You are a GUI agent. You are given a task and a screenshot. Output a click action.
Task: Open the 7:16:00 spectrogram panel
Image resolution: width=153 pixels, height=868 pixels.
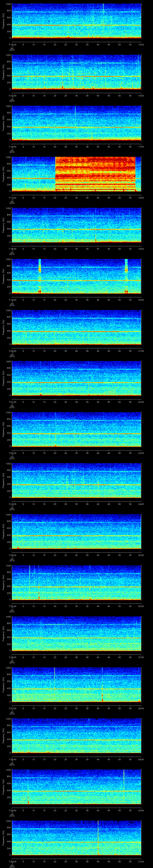(76, 123)
